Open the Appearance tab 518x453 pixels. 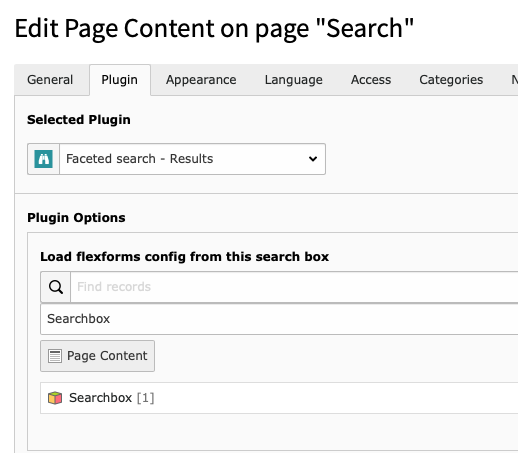point(201,80)
